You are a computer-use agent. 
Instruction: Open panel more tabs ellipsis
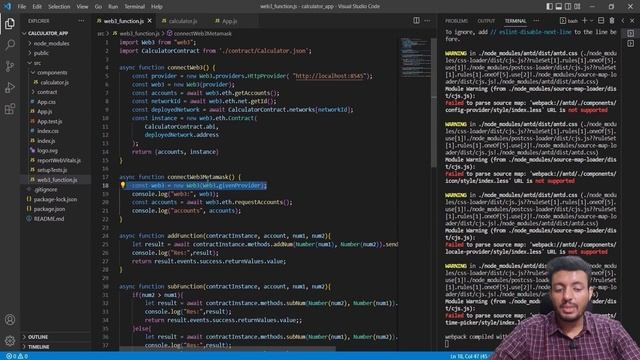(x=536, y=21)
